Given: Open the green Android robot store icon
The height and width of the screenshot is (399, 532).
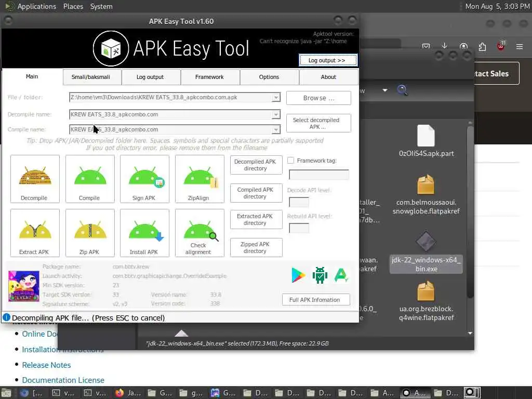Looking at the screenshot, I should 320,275.
